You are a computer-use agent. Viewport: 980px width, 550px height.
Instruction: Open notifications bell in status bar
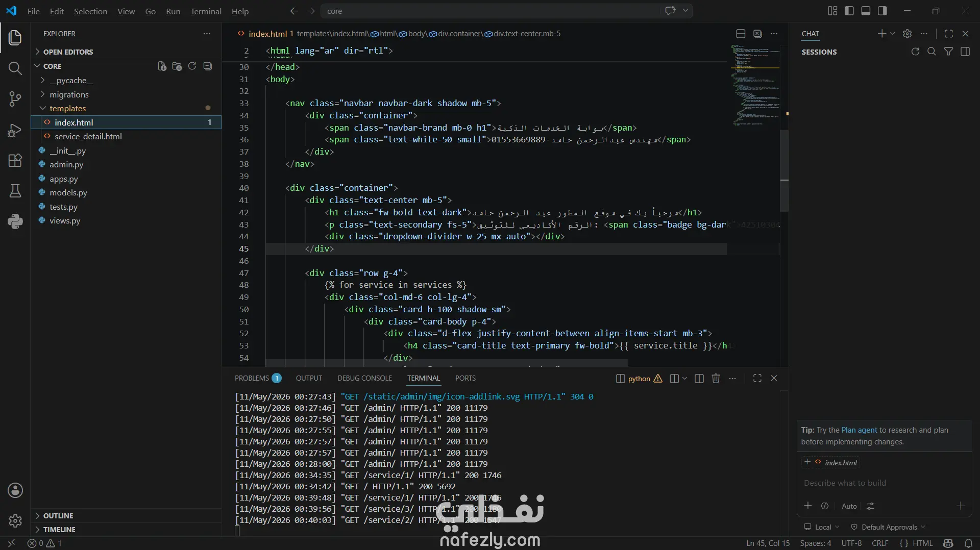(x=968, y=543)
